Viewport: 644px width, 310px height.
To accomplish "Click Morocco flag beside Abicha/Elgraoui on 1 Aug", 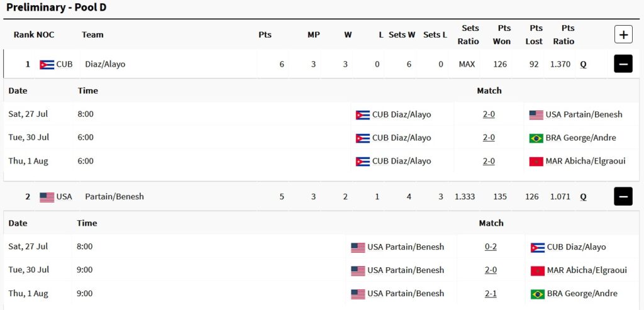I will click(536, 162).
